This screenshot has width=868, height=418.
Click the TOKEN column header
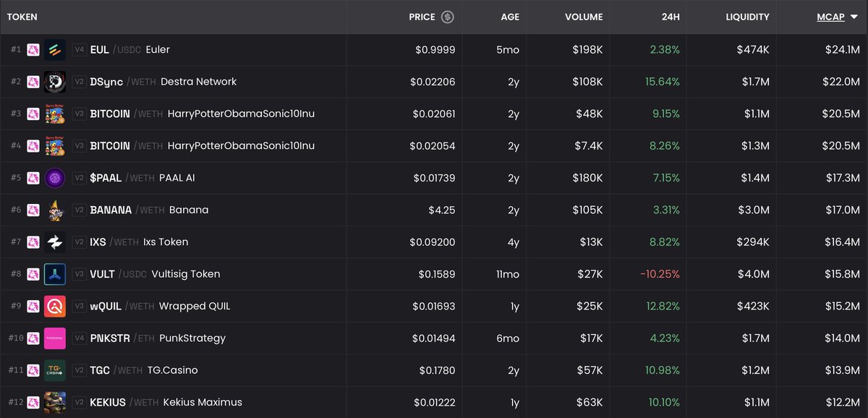(x=22, y=17)
